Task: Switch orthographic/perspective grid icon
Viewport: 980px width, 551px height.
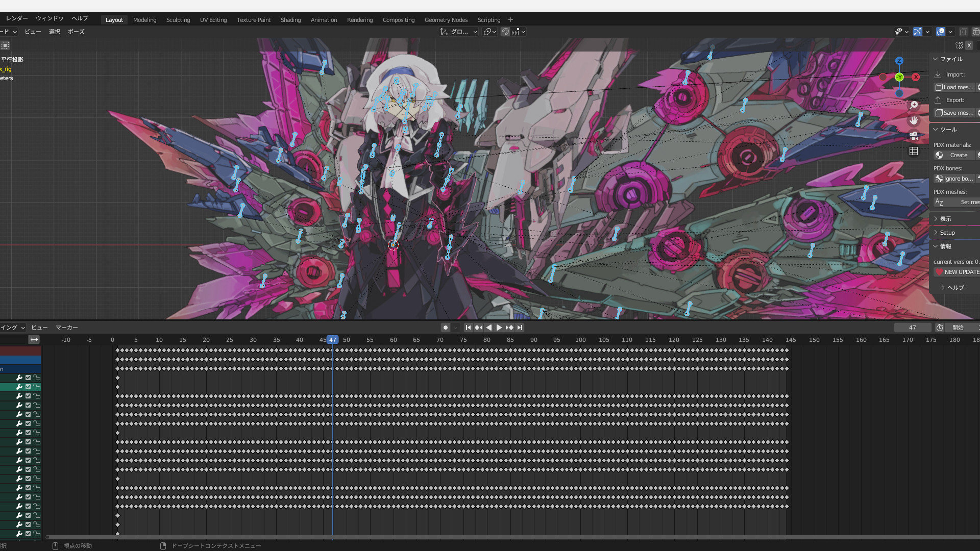Action: pyautogui.click(x=914, y=151)
